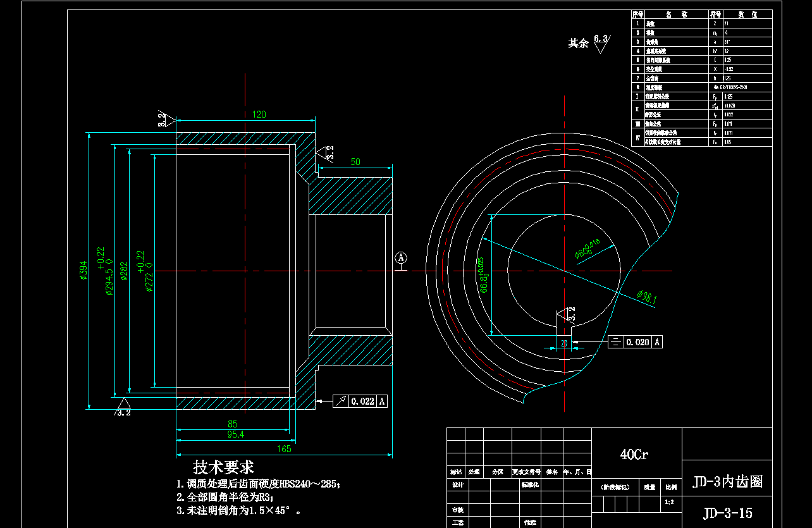Click the 数值 table header

(747, 13)
